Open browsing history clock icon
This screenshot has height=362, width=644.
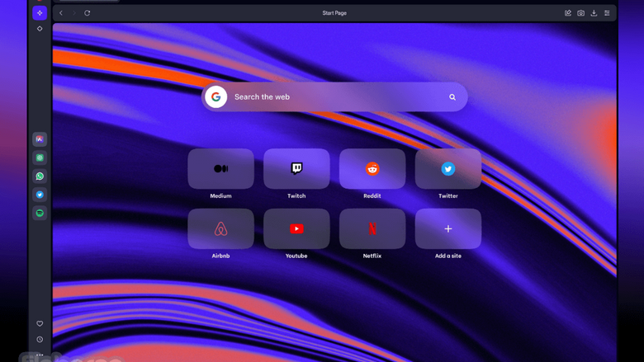pos(40,340)
